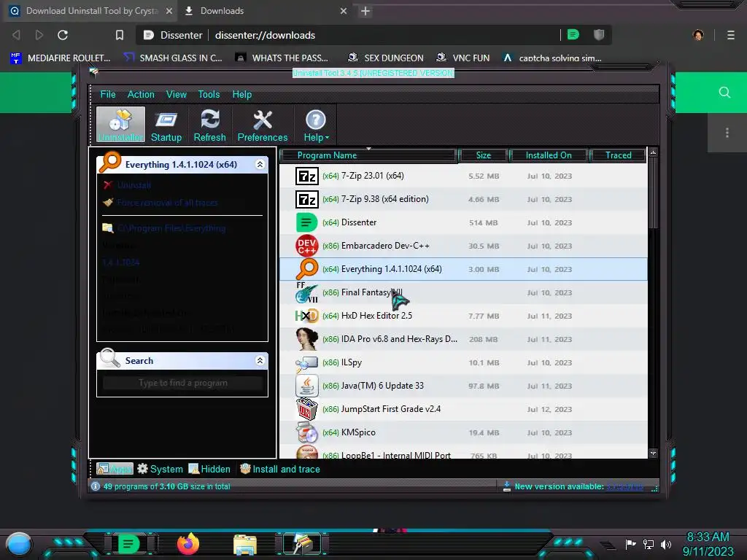Click the taskbar volume icon
Image resolution: width=747 pixels, height=560 pixels.
tap(666, 544)
